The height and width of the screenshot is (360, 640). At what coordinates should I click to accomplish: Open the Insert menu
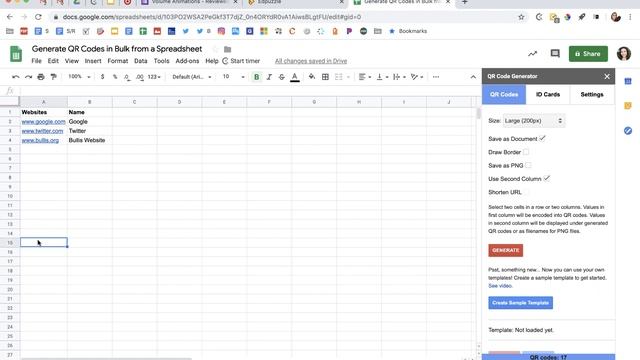point(93,61)
